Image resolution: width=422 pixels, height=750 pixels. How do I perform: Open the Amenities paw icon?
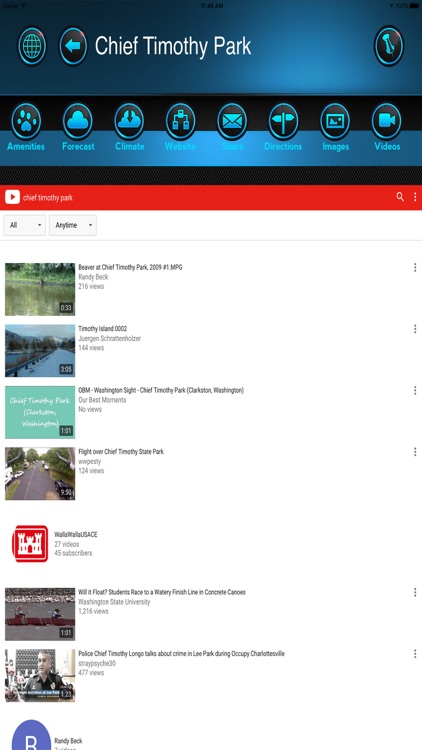click(26, 121)
